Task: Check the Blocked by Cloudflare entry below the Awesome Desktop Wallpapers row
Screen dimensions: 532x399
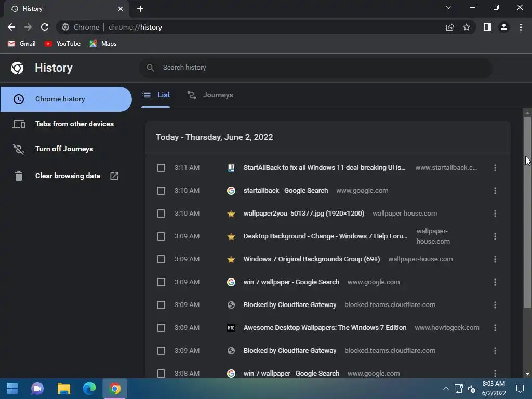Action: (161, 351)
